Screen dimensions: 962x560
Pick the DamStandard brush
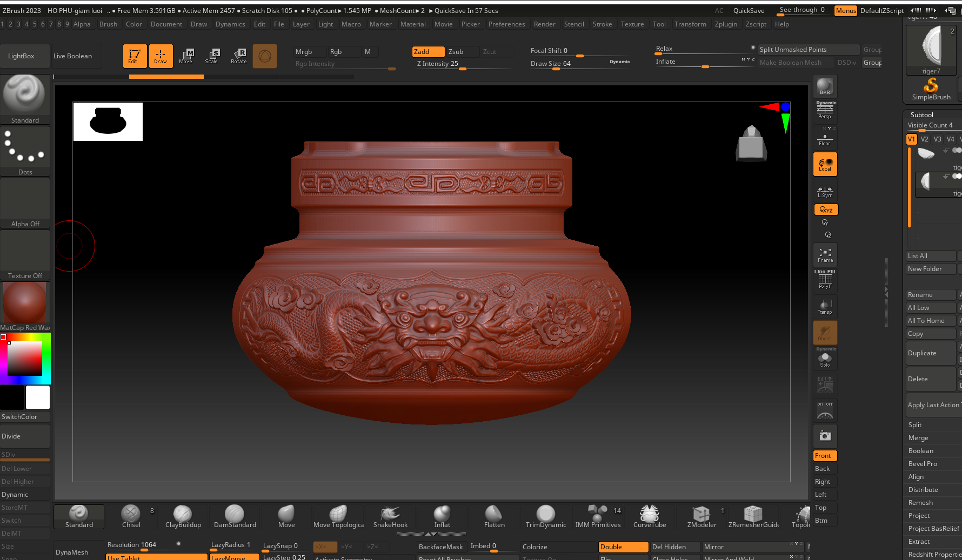click(235, 516)
